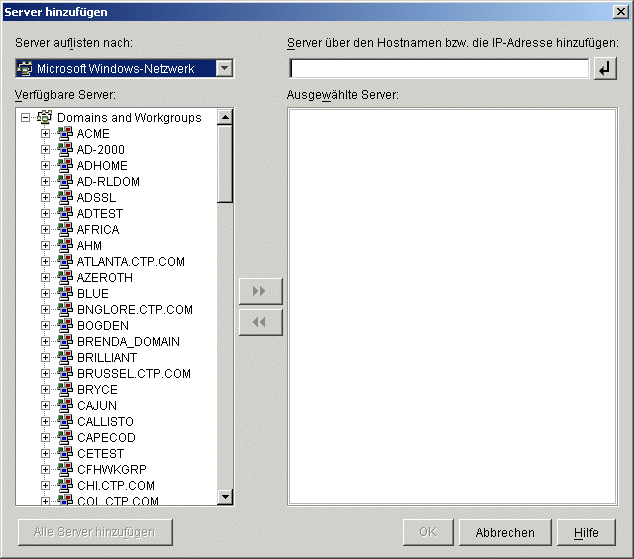The image size is (634, 559).
Task: Click the double-right arrow add button
Action: [x=260, y=291]
